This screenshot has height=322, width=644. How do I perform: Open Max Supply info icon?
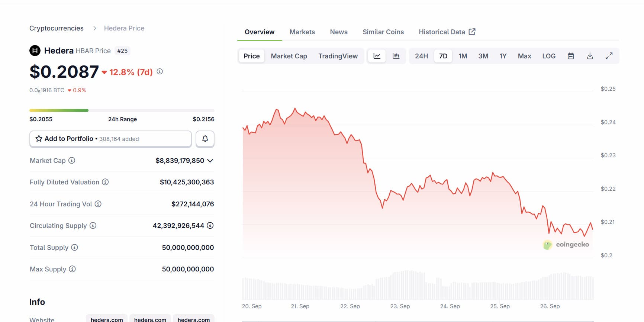(73, 269)
